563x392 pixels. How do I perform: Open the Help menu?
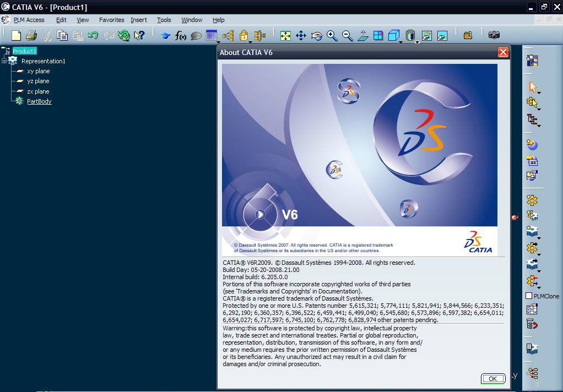[x=218, y=20]
